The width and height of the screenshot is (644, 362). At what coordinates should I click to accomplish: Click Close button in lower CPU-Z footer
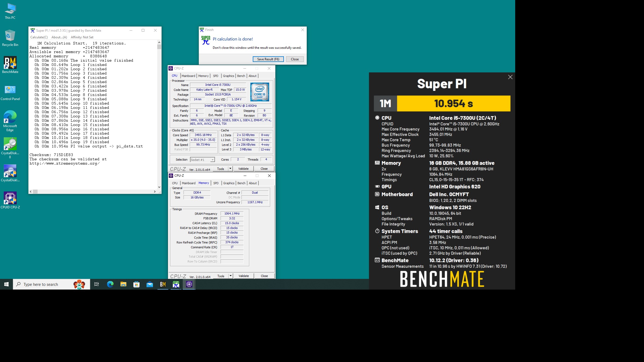[264, 276]
